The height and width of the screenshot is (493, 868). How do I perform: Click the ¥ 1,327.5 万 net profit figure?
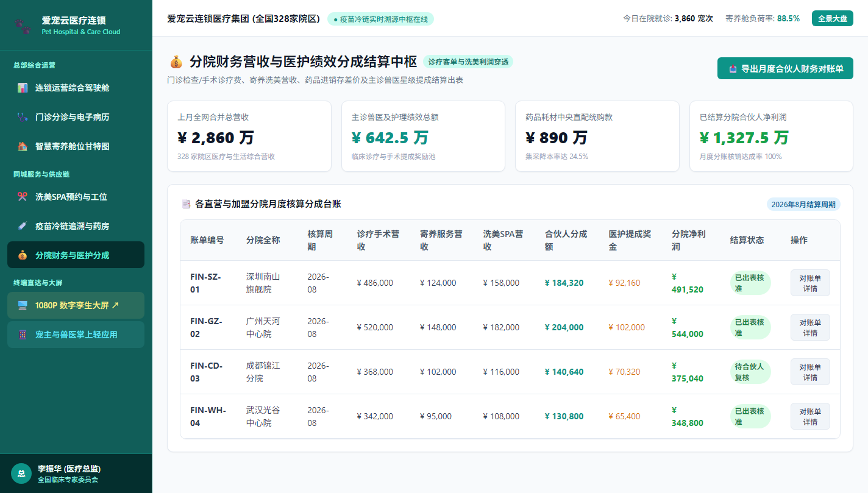744,137
